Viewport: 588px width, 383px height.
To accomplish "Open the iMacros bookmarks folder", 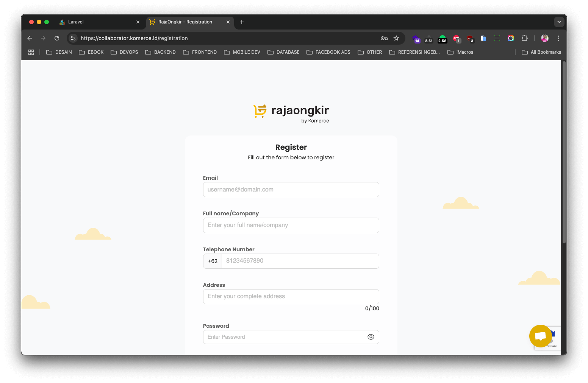I will [460, 52].
